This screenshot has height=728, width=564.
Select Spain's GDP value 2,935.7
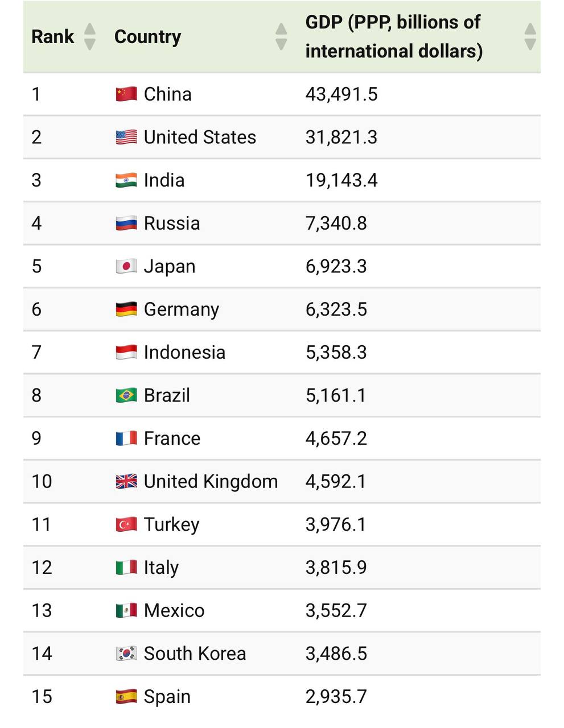point(336,696)
